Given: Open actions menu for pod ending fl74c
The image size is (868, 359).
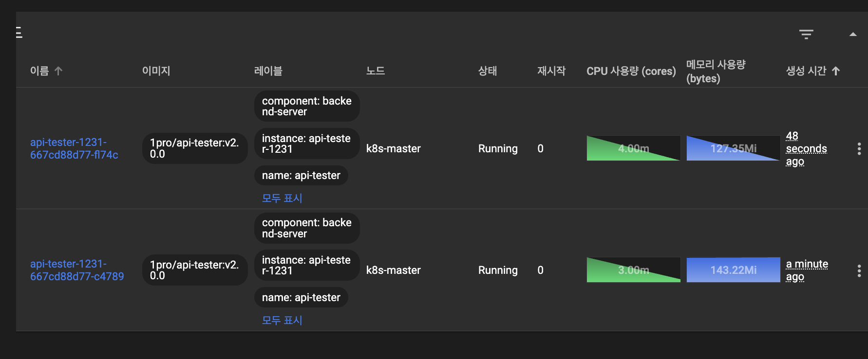Looking at the screenshot, I should coord(859,149).
